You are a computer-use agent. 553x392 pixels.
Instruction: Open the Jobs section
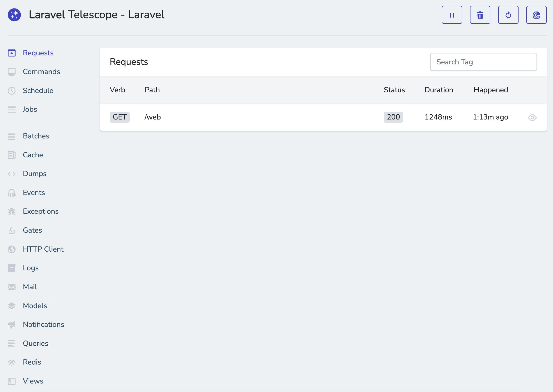[x=30, y=109]
